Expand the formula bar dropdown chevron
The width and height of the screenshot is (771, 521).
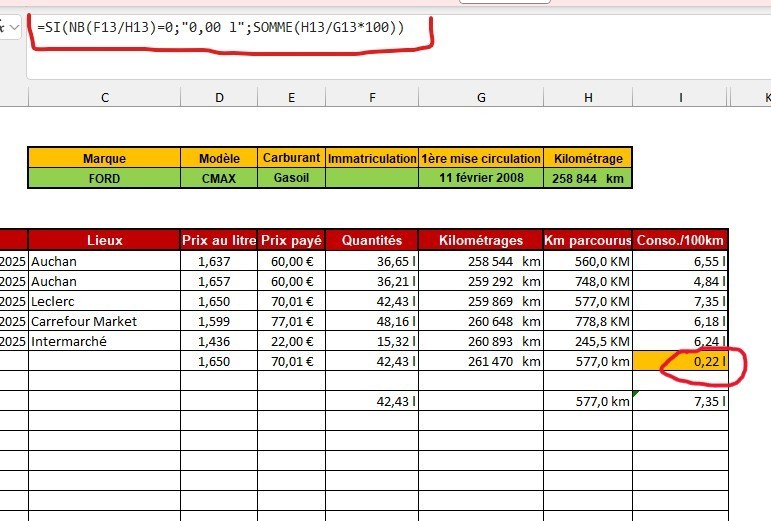14,28
